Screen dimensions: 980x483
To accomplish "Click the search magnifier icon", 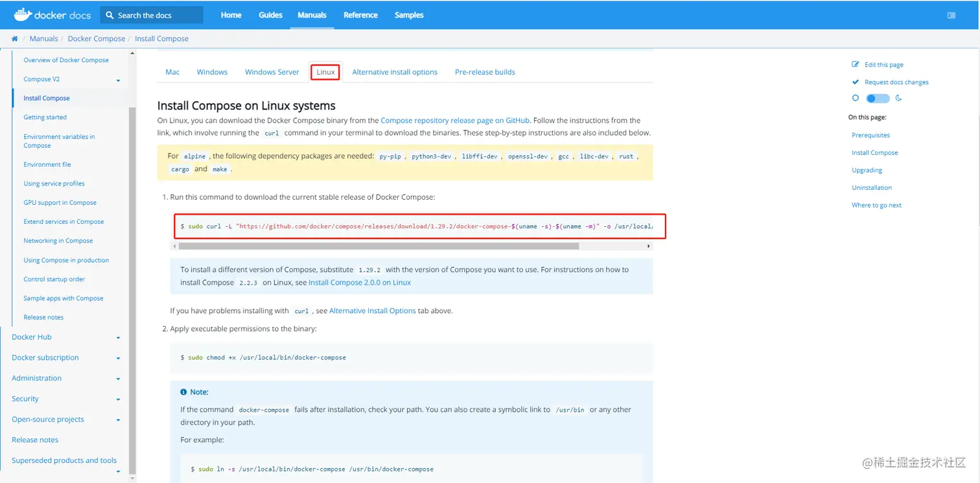I will pos(110,15).
